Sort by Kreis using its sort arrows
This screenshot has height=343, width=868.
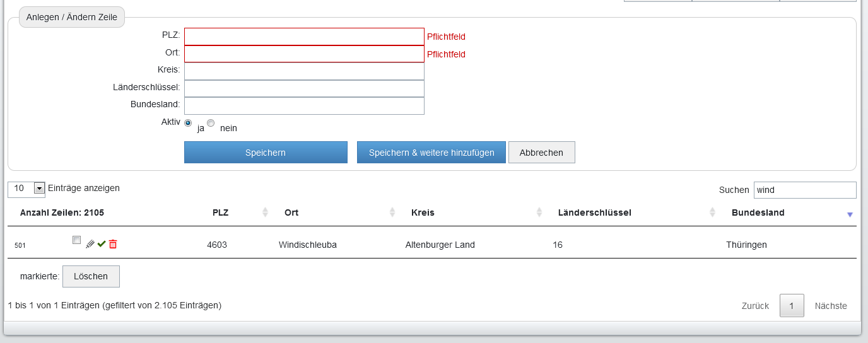click(x=539, y=212)
